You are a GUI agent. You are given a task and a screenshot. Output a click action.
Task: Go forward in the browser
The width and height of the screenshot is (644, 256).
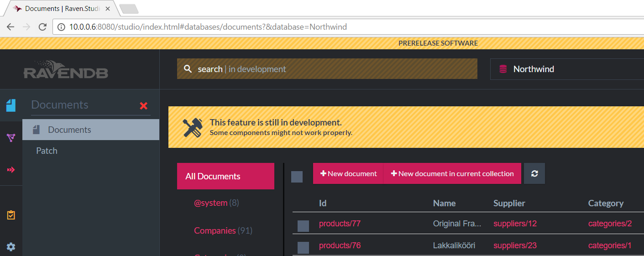[x=26, y=27]
